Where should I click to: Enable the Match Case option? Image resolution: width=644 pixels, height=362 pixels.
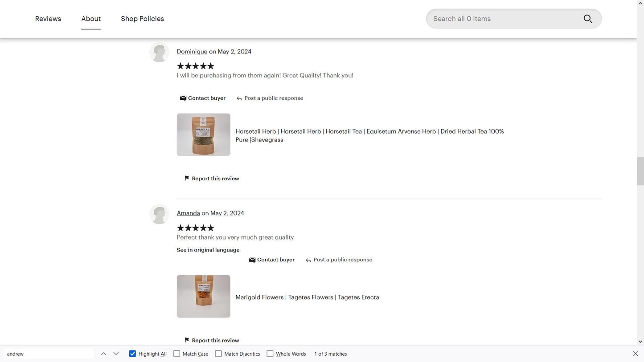coord(177,354)
